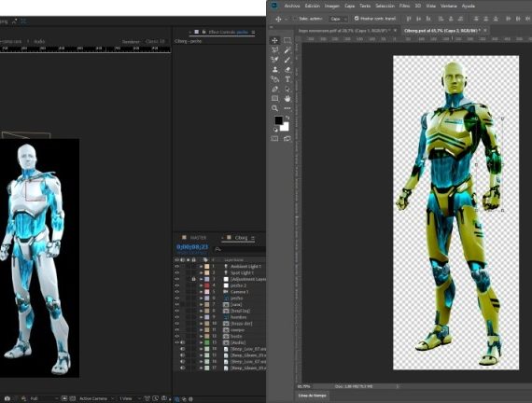The image size is (532, 403).
Task: Select the Rectangular Marquee tool
Action: 287,40
